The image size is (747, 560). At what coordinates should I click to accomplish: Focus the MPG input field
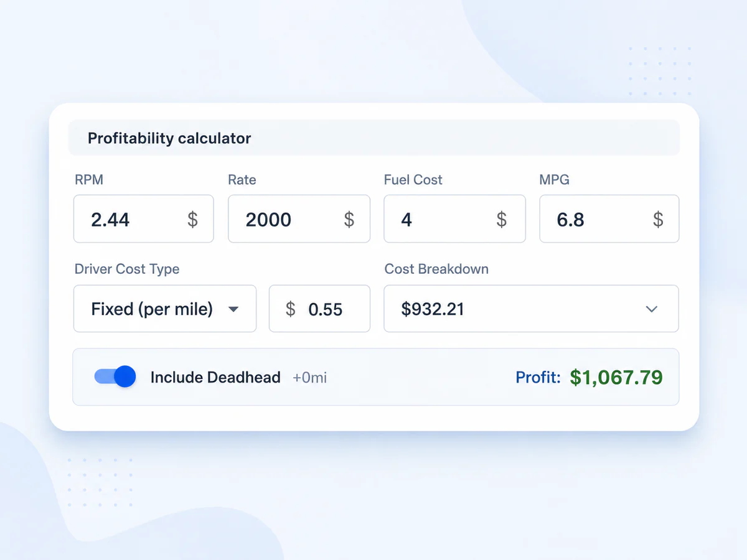tap(609, 219)
